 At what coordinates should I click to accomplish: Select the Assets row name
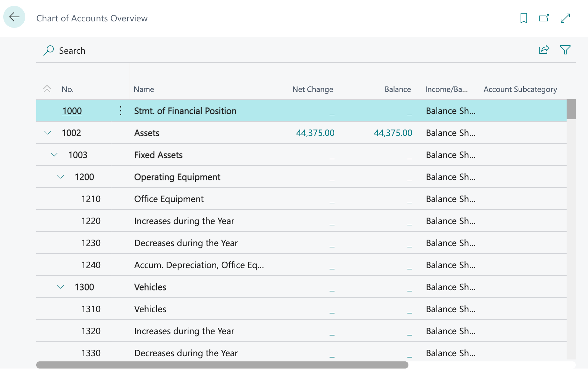(x=147, y=133)
